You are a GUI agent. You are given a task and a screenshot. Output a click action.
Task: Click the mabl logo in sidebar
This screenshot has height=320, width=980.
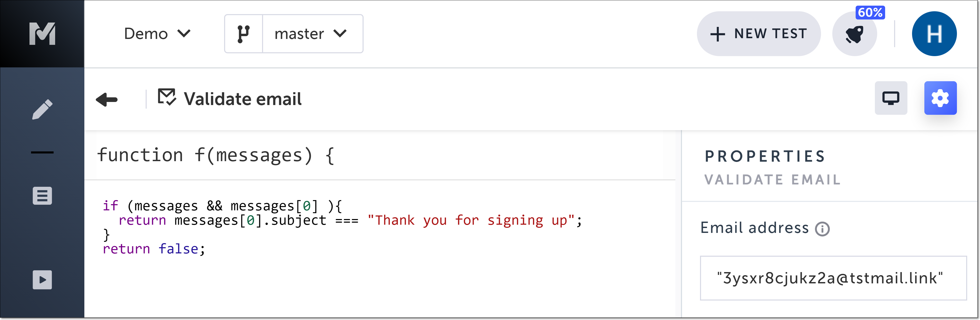pyautogui.click(x=42, y=34)
